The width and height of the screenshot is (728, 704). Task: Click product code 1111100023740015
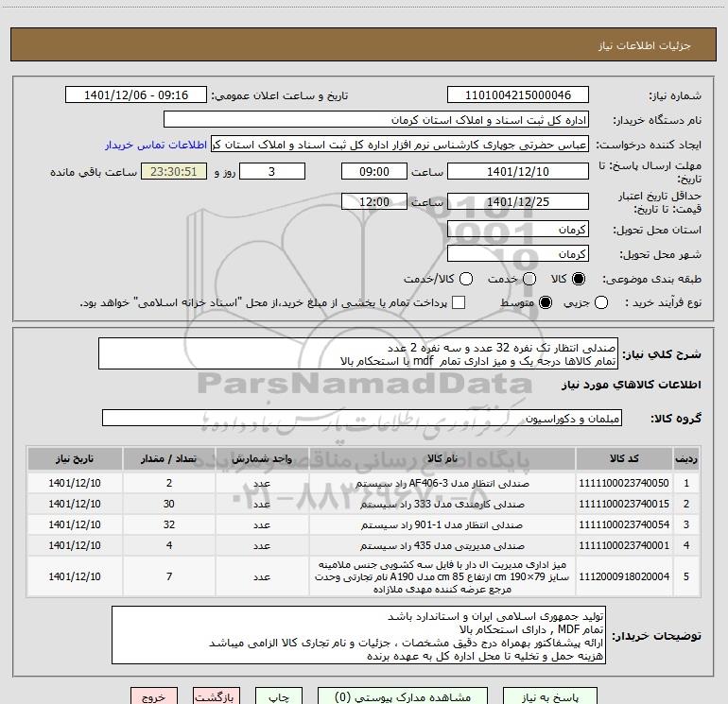(x=624, y=504)
